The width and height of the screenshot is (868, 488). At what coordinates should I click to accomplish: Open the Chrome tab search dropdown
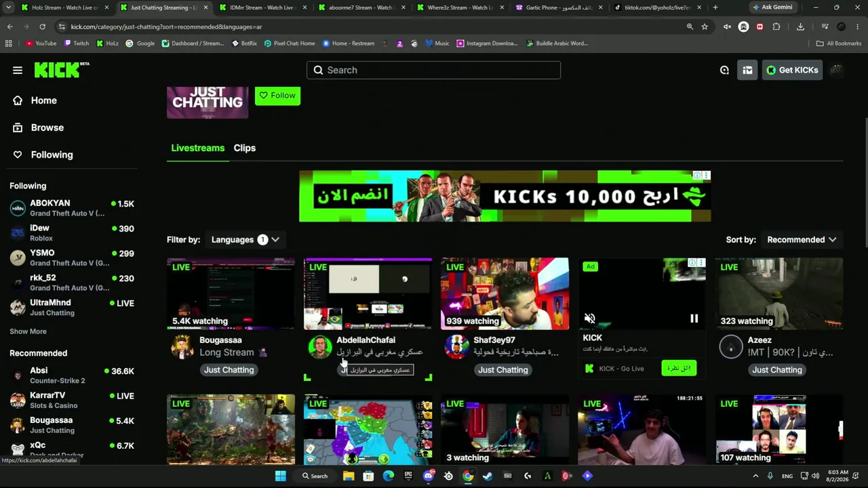9,7
